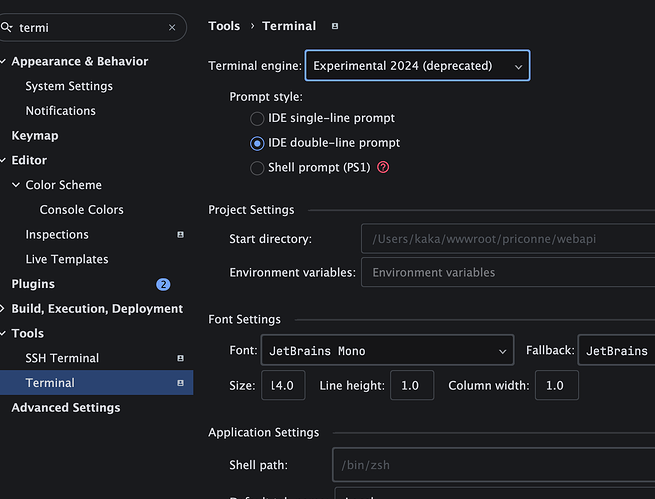Click the Environment variables input field

pyautogui.click(x=508, y=272)
